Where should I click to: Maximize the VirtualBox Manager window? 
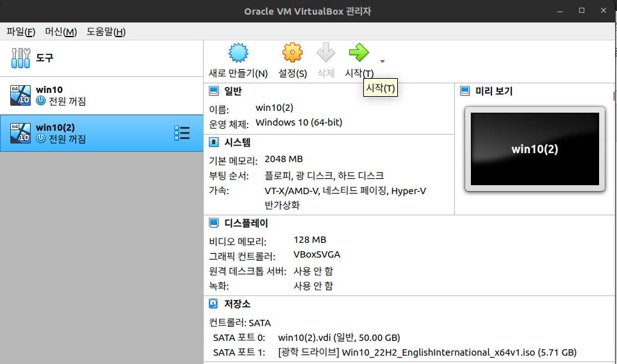click(x=582, y=11)
